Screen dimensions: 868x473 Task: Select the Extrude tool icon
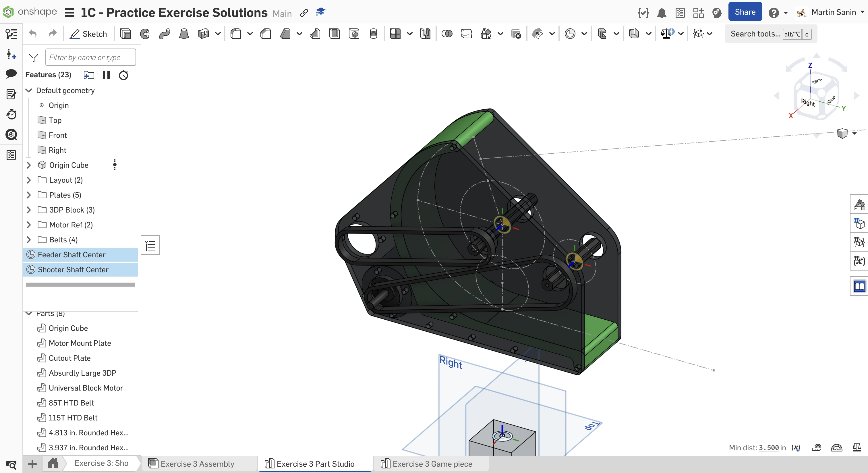(x=125, y=34)
